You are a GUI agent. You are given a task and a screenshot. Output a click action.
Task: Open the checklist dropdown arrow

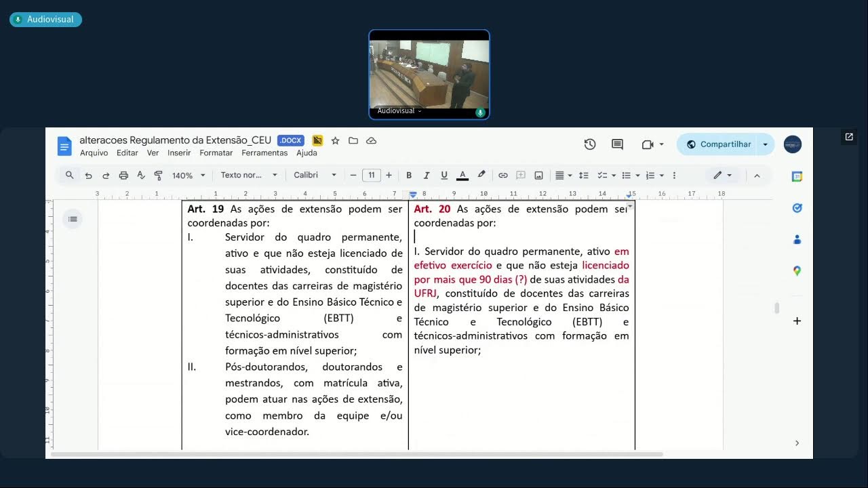pos(614,176)
